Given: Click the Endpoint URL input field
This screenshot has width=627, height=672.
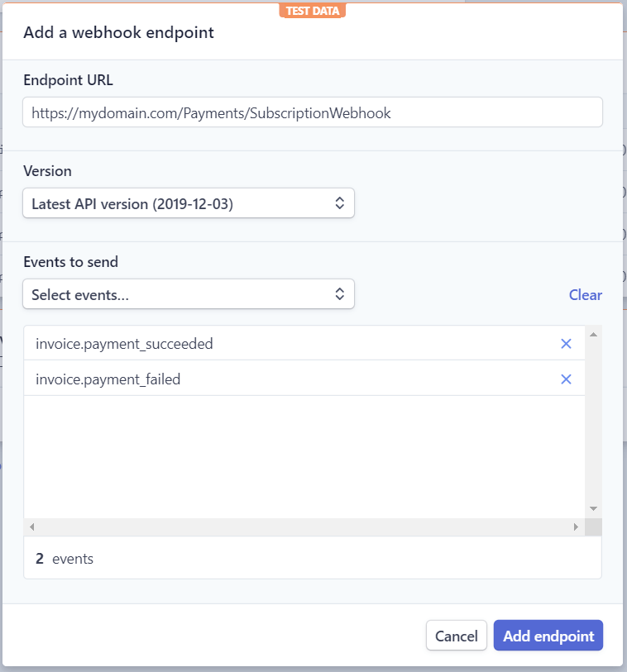Looking at the screenshot, I should (313, 112).
